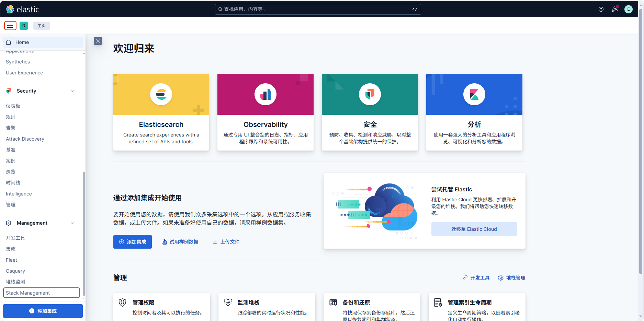The width and height of the screenshot is (644, 321).
Task: Click the 管理索引生命周期 icon
Action: pos(438,302)
